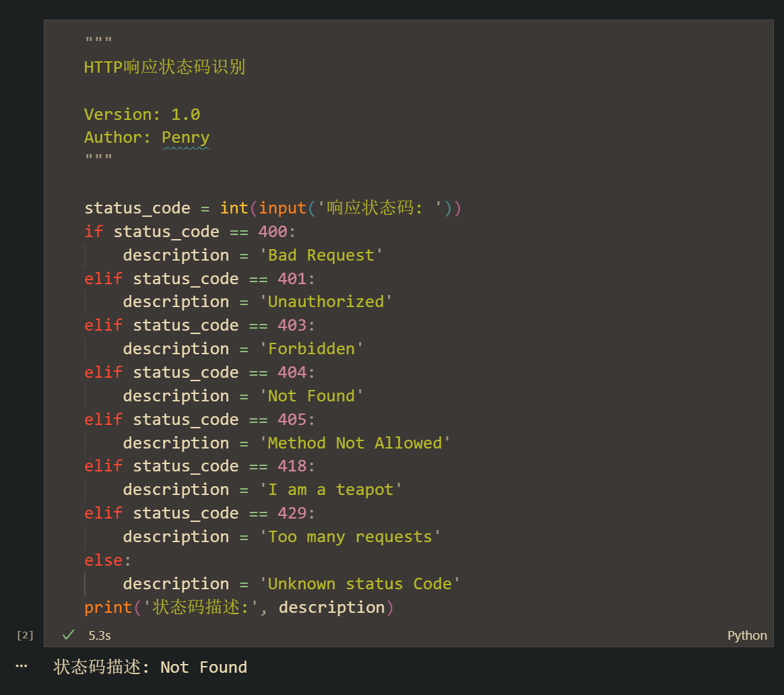Place cursor in the 'Bad Request' string

326,255
